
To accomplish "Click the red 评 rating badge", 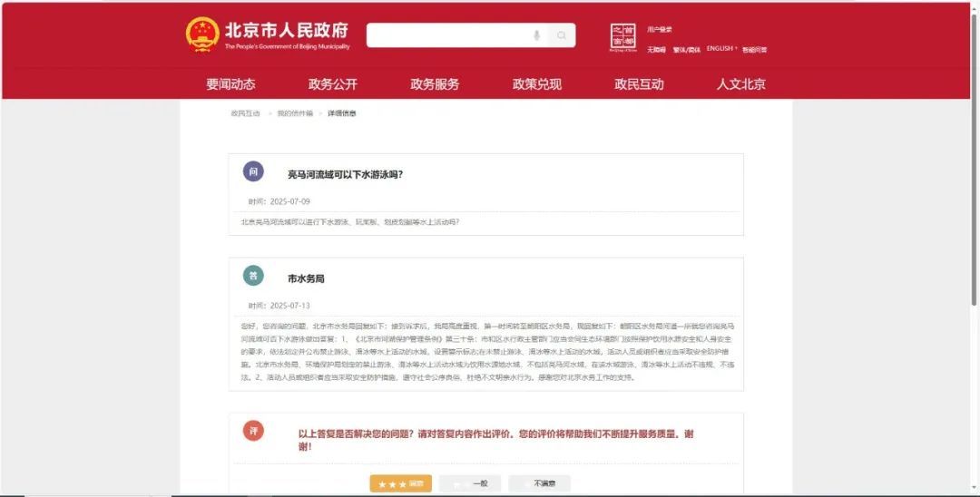I will tap(253, 431).
